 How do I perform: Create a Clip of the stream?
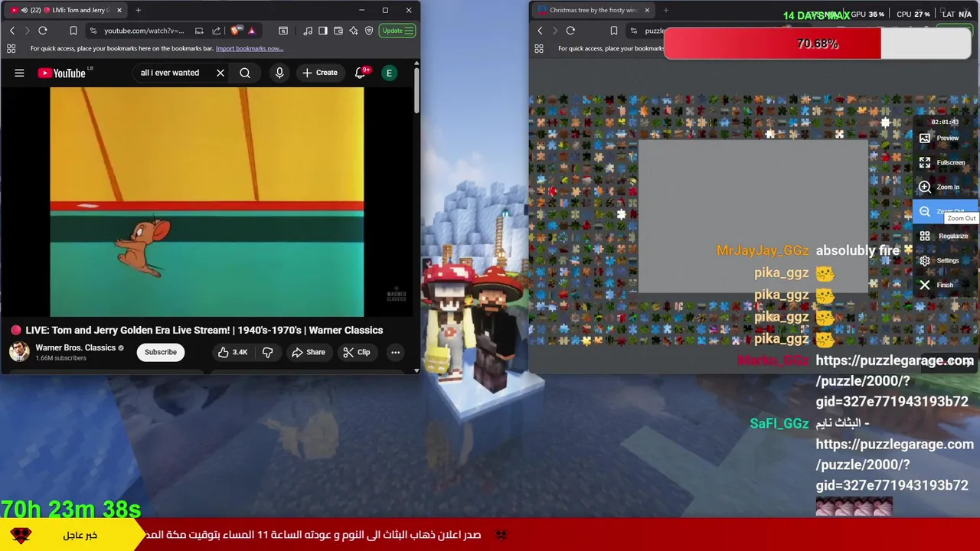[x=357, y=352]
